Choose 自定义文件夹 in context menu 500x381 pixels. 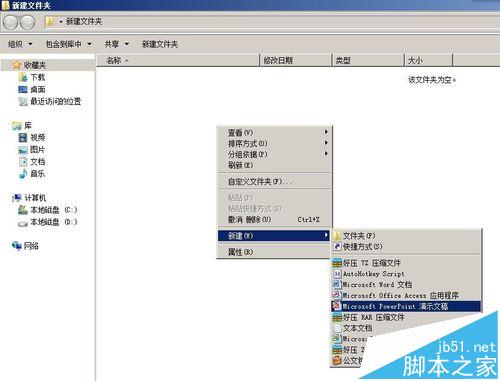pos(274,182)
